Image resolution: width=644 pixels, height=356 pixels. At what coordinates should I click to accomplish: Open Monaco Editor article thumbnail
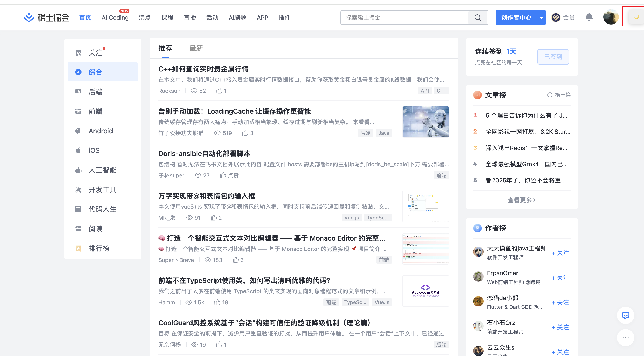tap(426, 249)
